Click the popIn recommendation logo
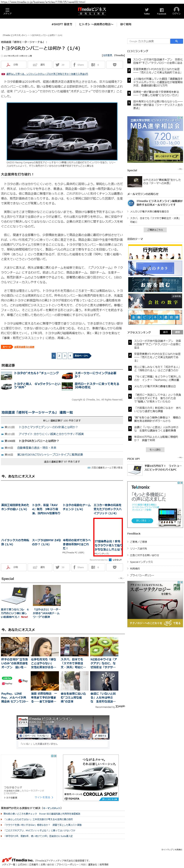 pos(120,706)
